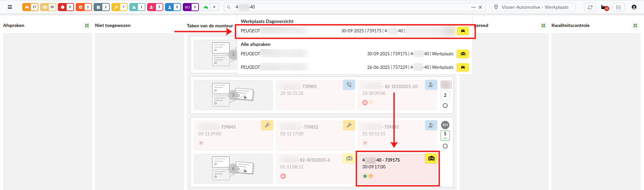This screenshot has width=644, height=190.
Task: Select the yellow wrench filter badge showing 7
Action: click(120, 7)
